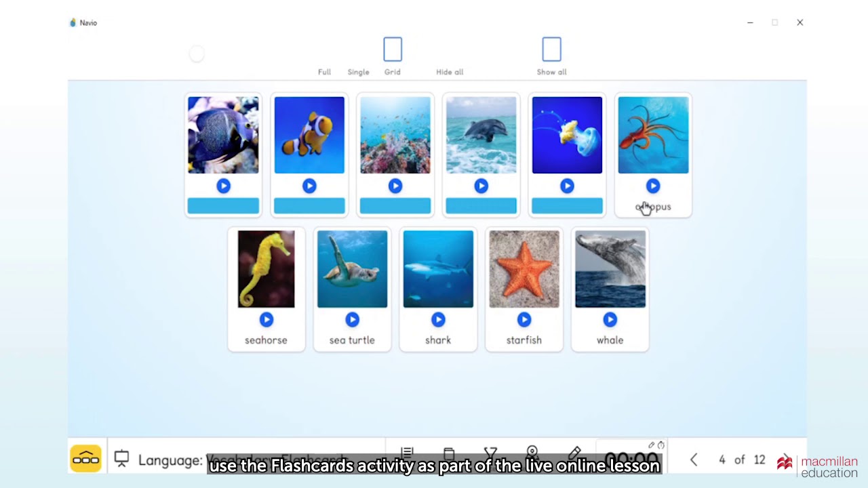The width and height of the screenshot is (868, 488).
Task: Reveal the hidden word under the jellyfish card
Action: tap(567, 205)
